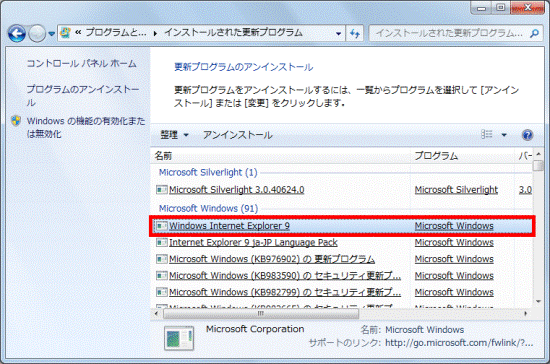Click Microsoft Windows program cell for KB976902
Image resolution: width=550 pixels, height=364 pixels.
tap(454, 259)
